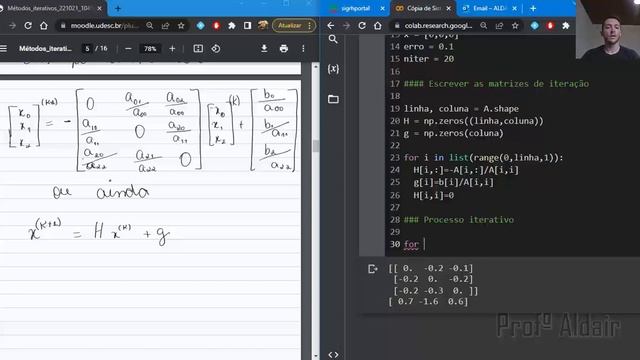Reload the Moodle PDF page

(x=28, y=26)
